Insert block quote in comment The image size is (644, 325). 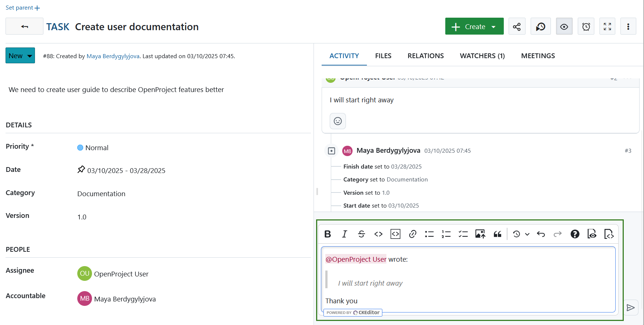497,234
